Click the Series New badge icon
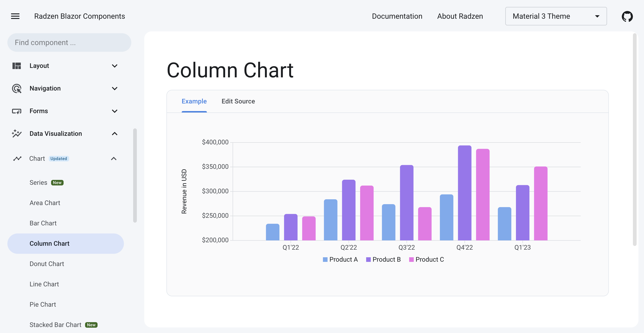644x333 pixels. [x=57, y=182]
